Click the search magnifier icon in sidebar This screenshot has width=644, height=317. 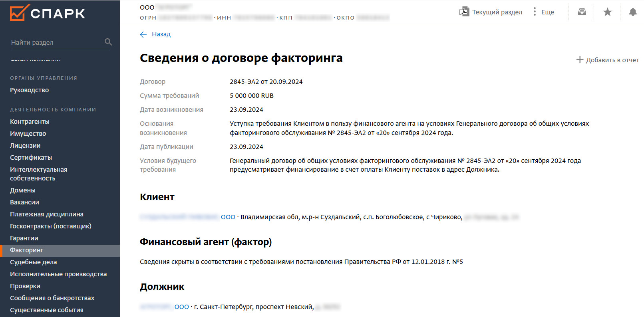coord(108,42)
